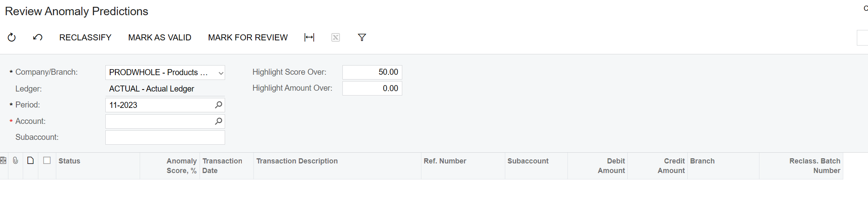Open the filter funnel icon
868x213 pixels.
[x=362, y=37]
